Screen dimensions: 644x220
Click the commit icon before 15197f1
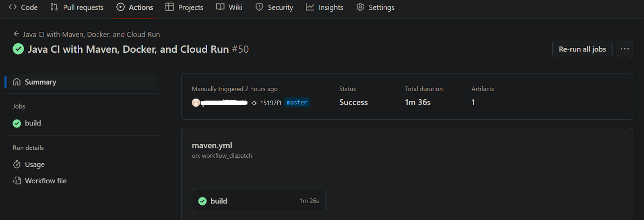pyautogui.click(x=254, y=103)
